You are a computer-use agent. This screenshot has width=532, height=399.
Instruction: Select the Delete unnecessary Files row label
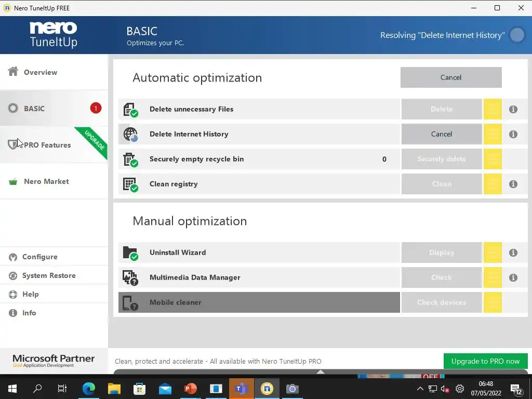click(191, 109)
